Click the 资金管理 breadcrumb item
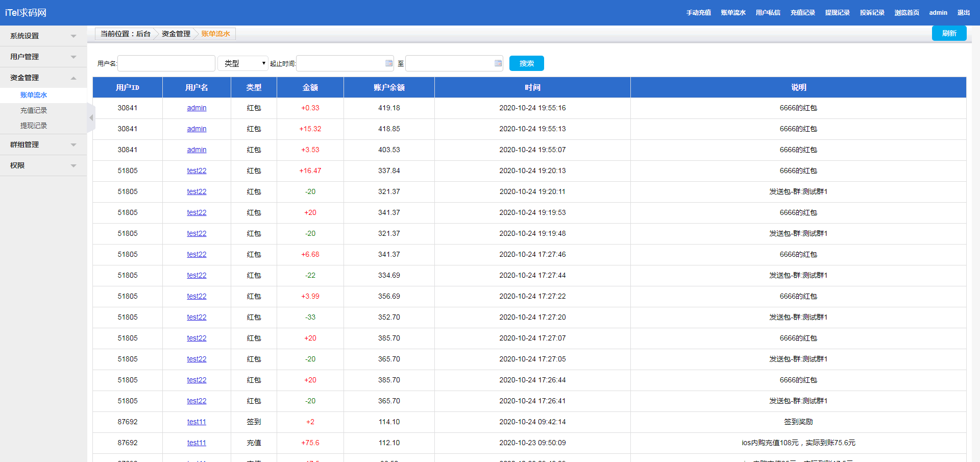This screenshot has width=980, height=462. click(x=176, y=34)
